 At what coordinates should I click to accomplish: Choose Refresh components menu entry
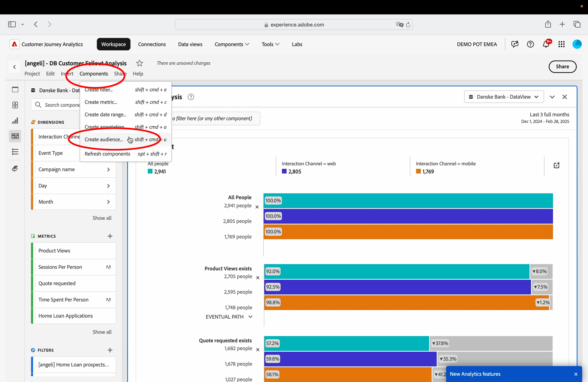[x=125, y=154]
